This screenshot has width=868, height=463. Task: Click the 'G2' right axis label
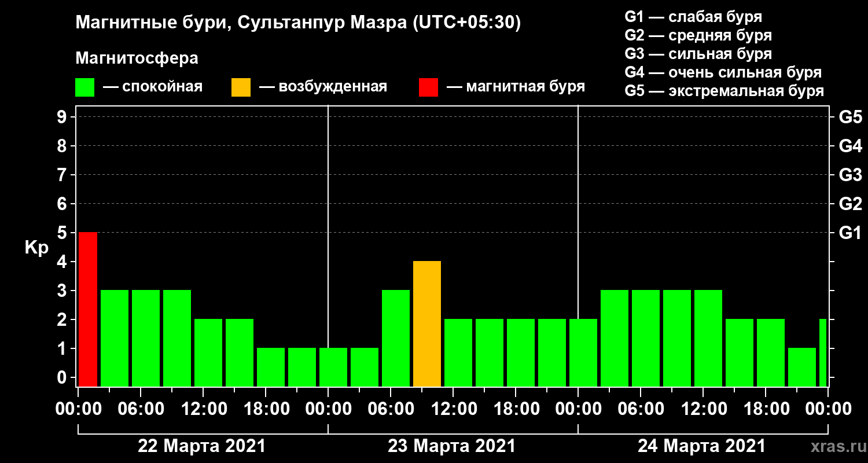point(851,204)
